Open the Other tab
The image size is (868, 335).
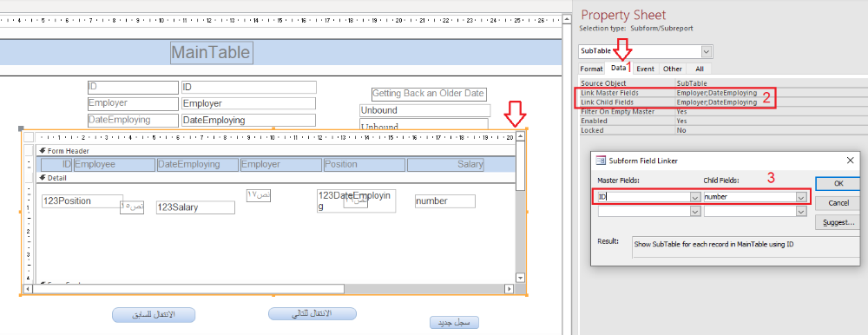(x=673, y=69)
